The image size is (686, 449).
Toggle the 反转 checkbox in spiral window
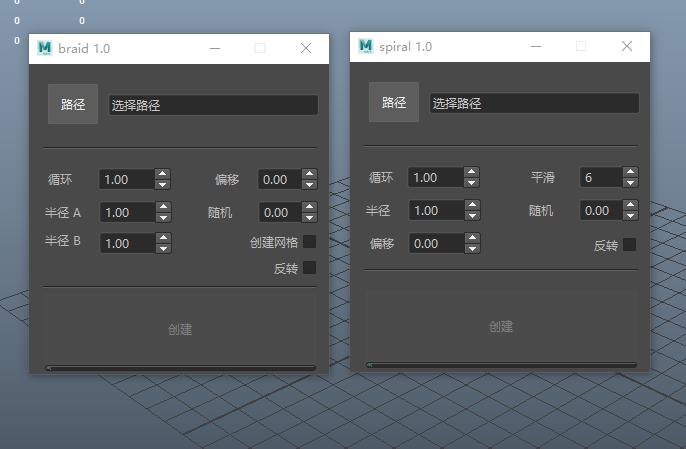click(629, 245)
